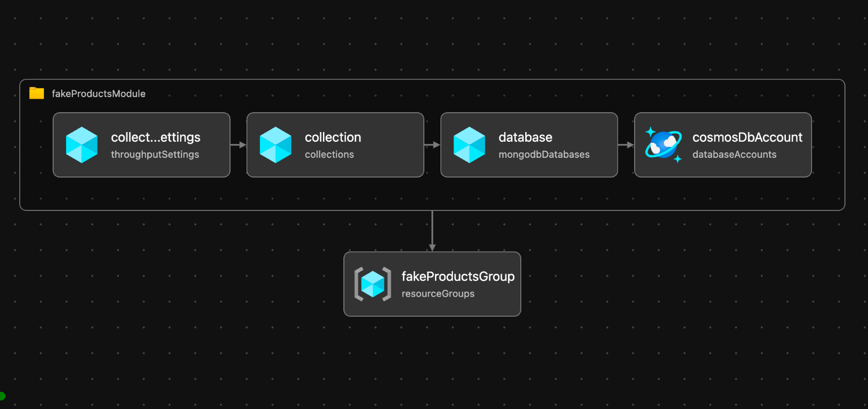Select the collection node title
Image resolution: width=868 pixels, height=409 pixels.
pos(333,137)
